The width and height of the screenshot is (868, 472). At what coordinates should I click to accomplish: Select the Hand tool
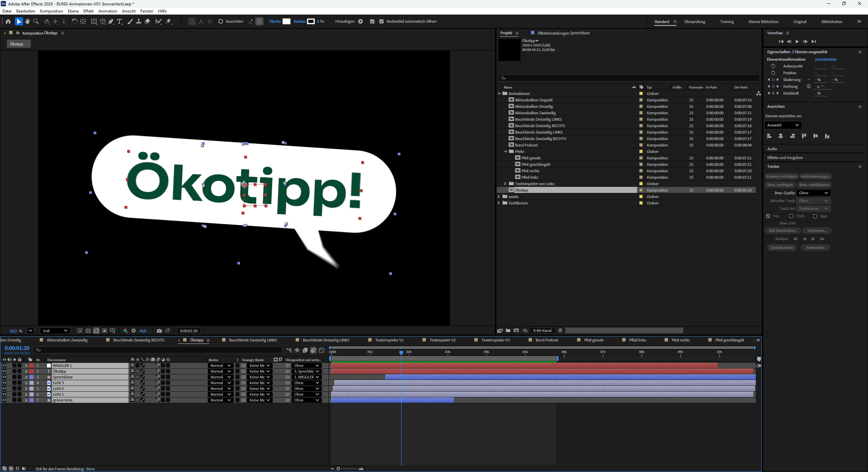(x=27, y=21)
